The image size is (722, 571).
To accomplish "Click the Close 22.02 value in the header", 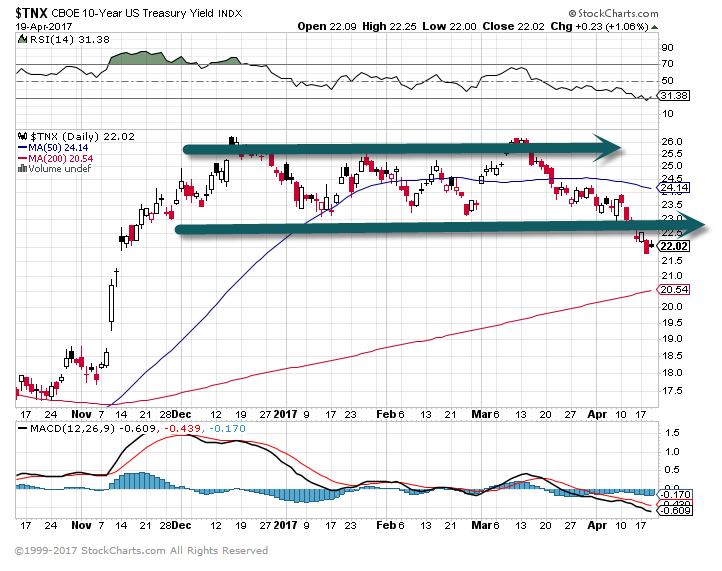I will point(513,27).
